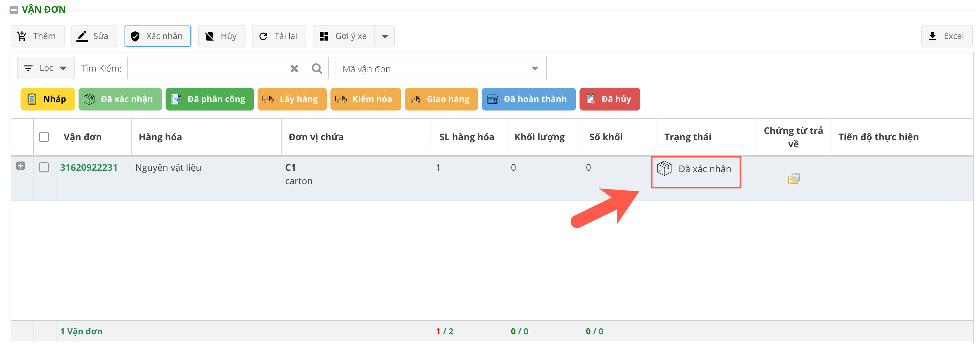Click the Excel download button
Image resolution: width=980 pixels, height=345 pixels.
pyautogui.click(x=946, y=36)
